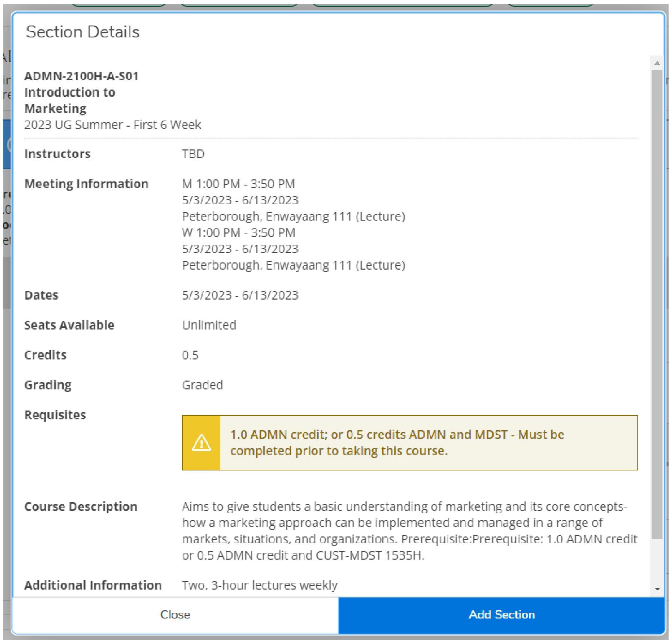Click the Meeting Information heading
Viewport: 672px width, 642px height.
[86, 184]
